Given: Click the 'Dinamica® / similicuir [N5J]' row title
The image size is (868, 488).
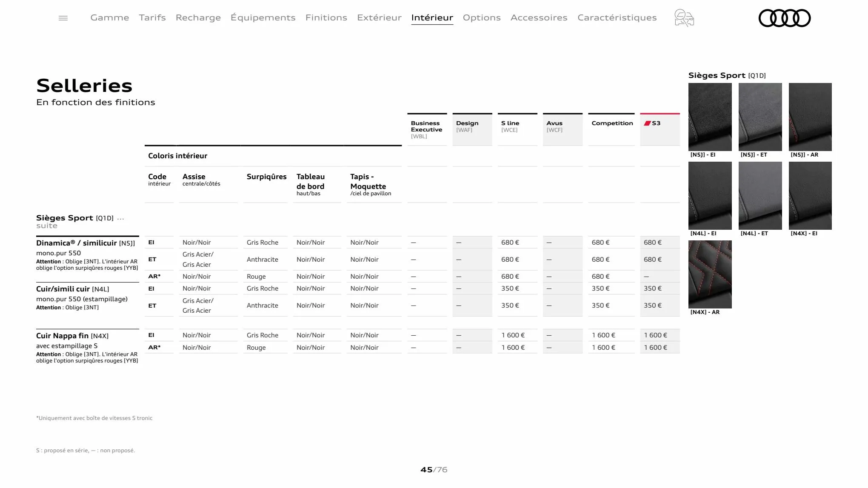Looking at the screenshot, I should click(86, 243).
